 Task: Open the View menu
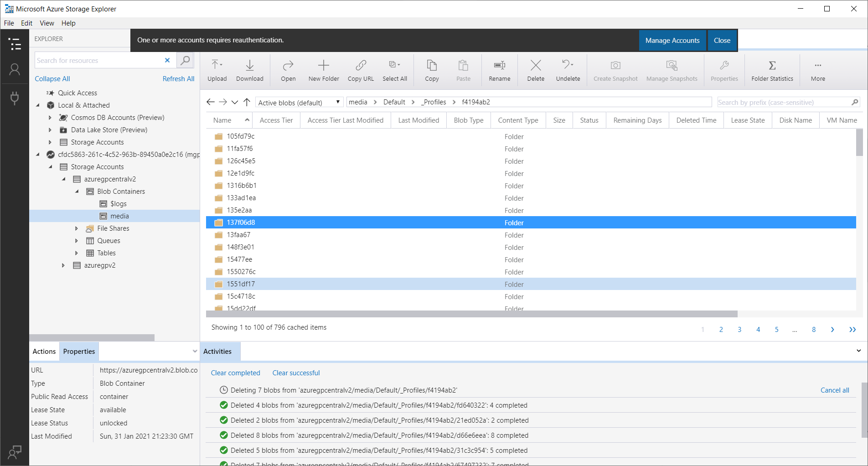tap(47, 23)
